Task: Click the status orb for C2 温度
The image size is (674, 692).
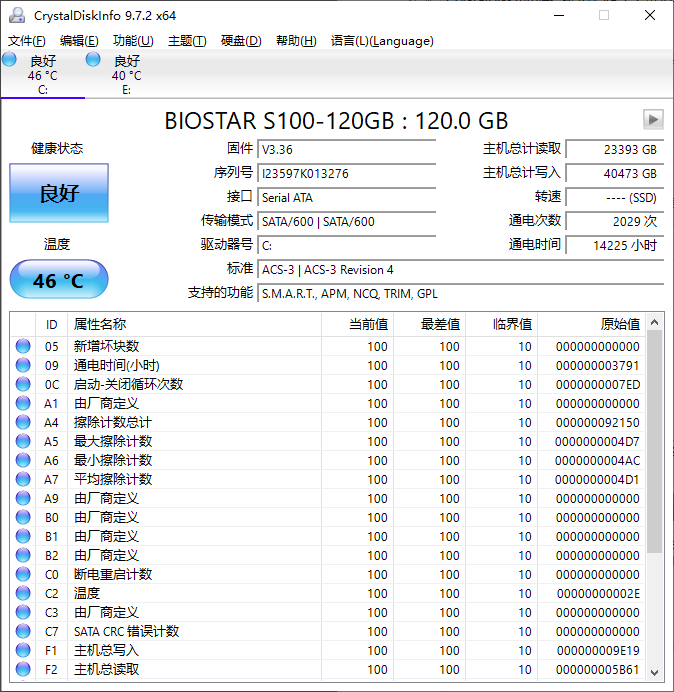Action: [x=23, y=593]
